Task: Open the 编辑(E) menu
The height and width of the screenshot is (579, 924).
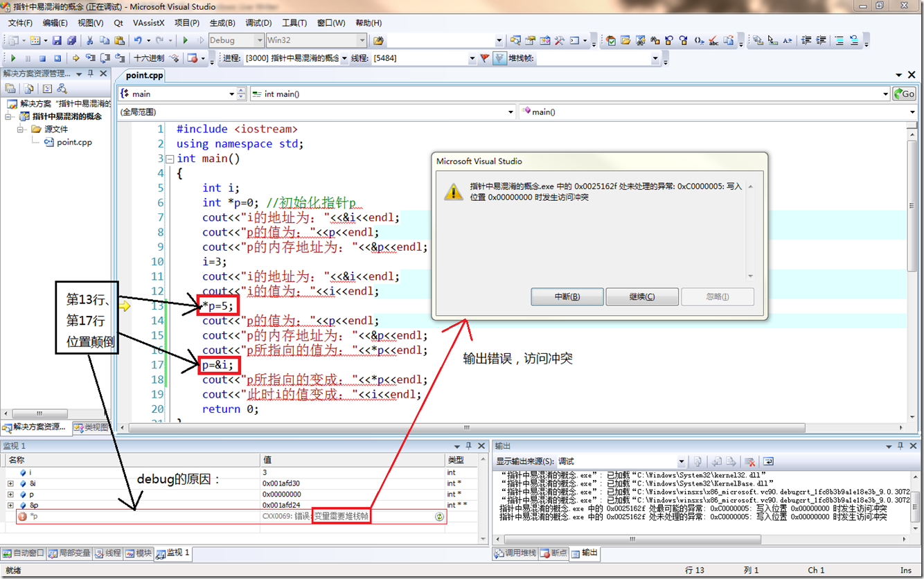Action: (x=55, y=23)
